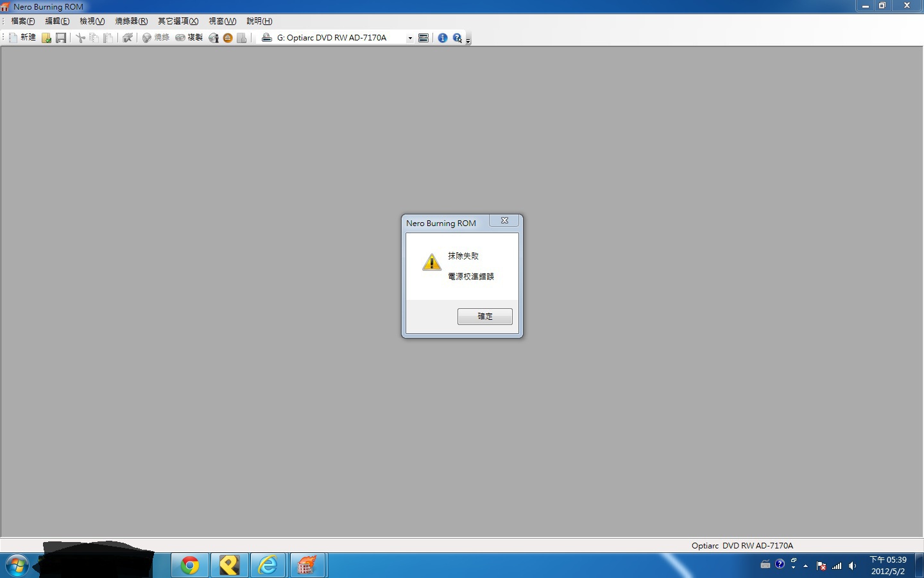Click the choose recorder icon after drive dropdown
The image size is (924, 578).
point(424,38)
